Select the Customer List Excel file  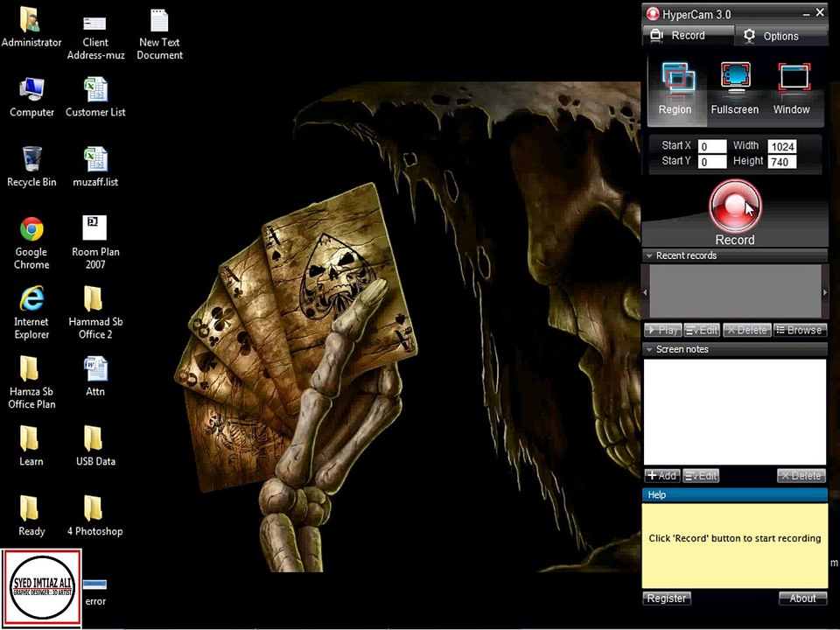95,97
